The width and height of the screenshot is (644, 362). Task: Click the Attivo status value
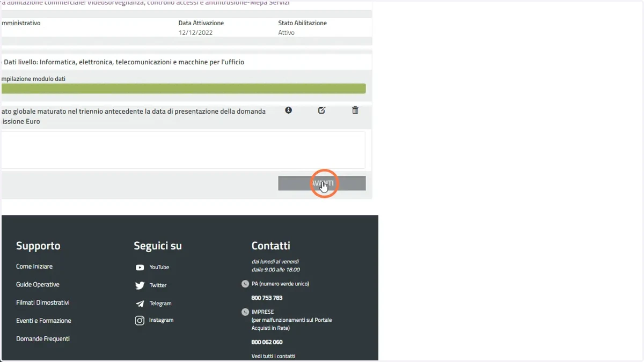286,33
